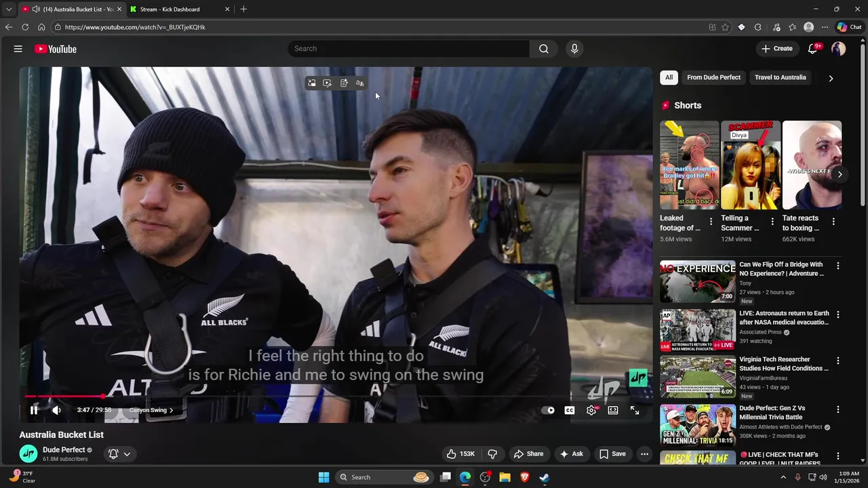Switch to Australia Bucket List YouTube tab
This screenshot has width=868, height=488.
[x=72, y=9]
